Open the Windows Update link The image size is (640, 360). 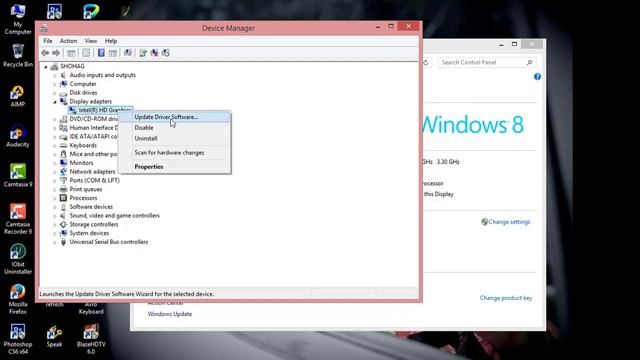[170, 314]
